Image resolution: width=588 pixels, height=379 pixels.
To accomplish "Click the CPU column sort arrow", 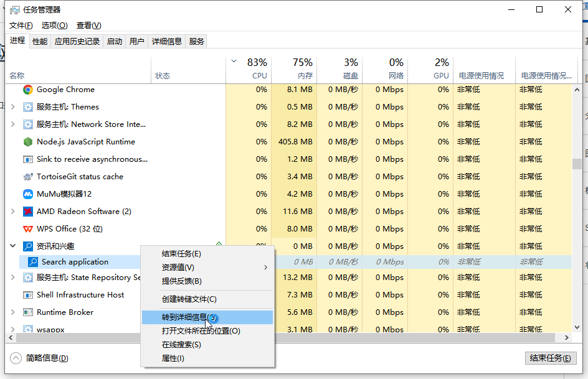I will (x=234, y=61).
